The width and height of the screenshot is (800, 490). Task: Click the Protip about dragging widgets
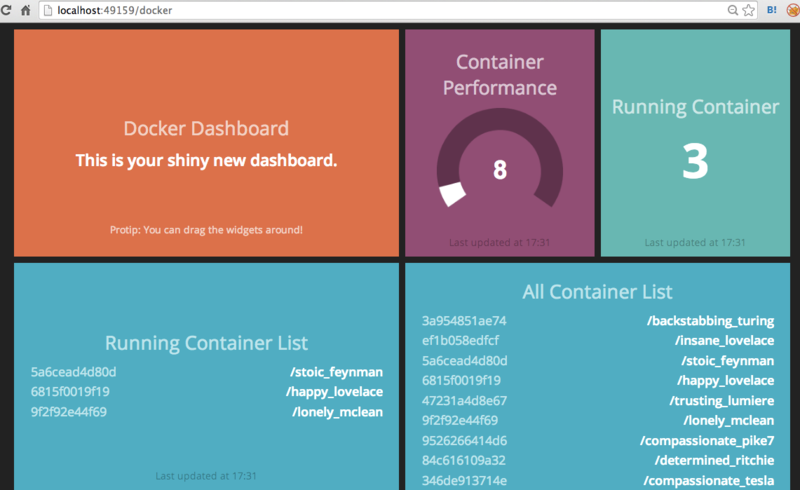tap(206, 230)
